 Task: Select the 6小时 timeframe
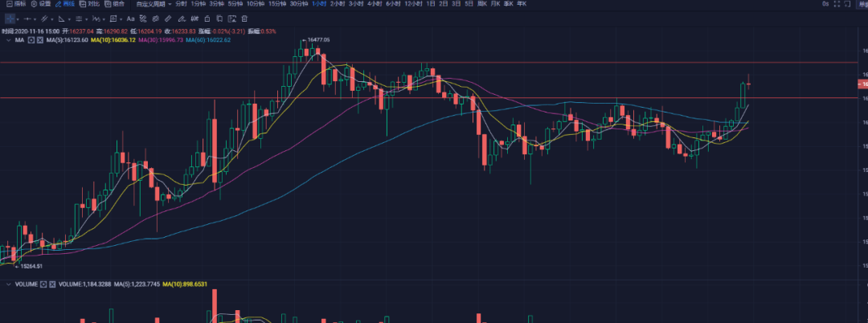393,3
